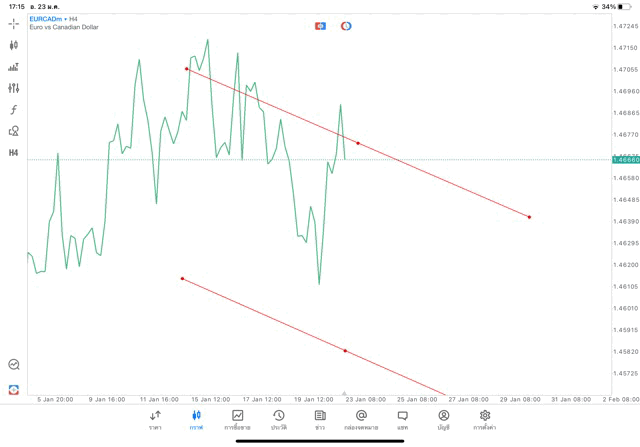Select the upper red trendline's middle anchor point

pos(358,143)
